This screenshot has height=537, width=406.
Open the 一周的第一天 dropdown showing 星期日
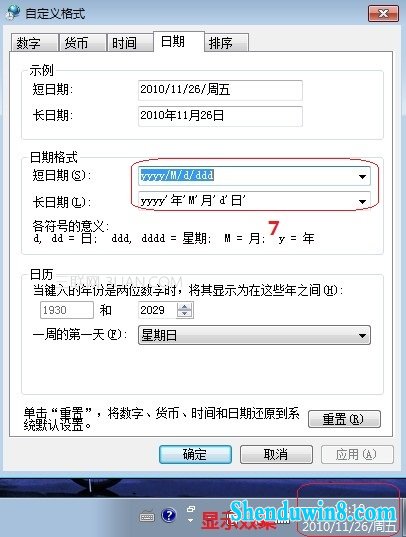coord(254,335)
